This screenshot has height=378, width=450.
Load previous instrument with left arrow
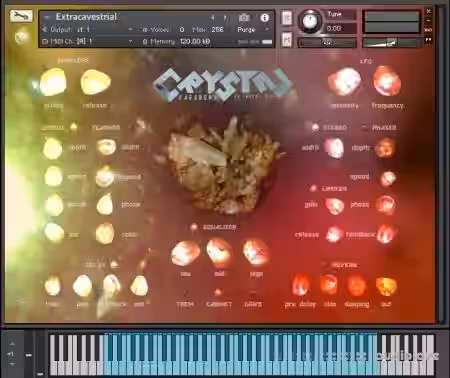213,17
